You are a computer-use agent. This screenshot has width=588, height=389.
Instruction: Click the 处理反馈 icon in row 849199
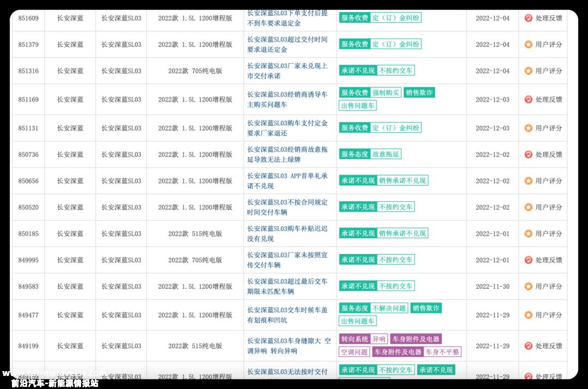tap(528, 346)
